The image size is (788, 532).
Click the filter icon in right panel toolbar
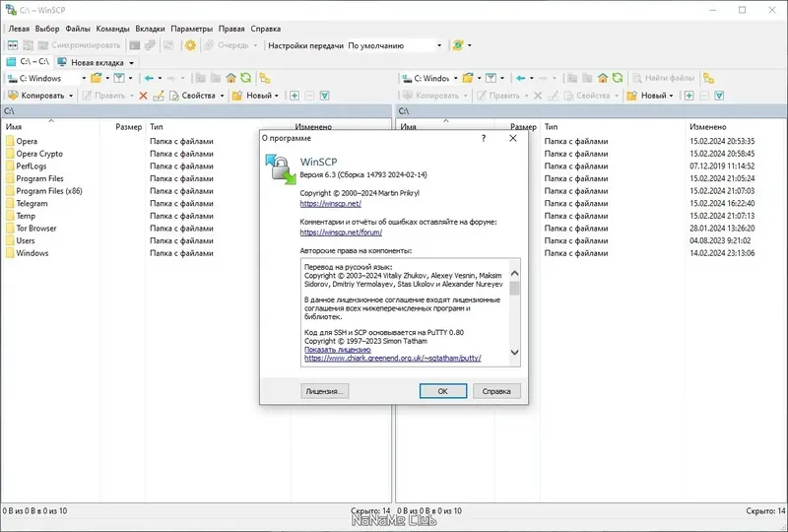pyautogui.click(x=491, y=78)
